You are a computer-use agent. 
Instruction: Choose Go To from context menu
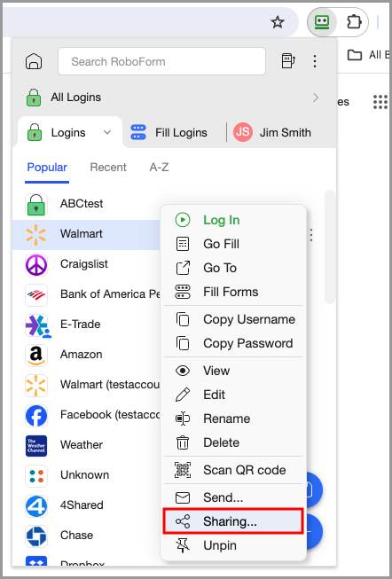pyautogui.click(x=233, y=268)
